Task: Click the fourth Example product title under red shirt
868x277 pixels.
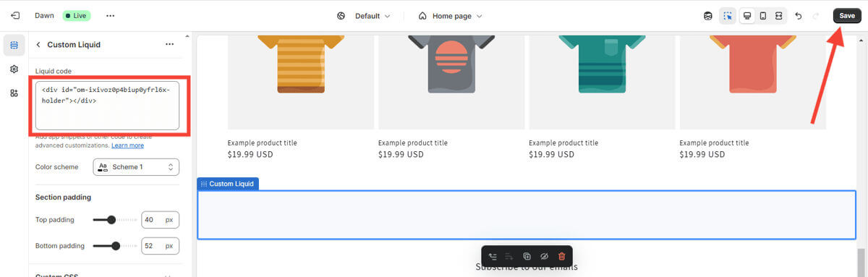Action: click(714, 142)
